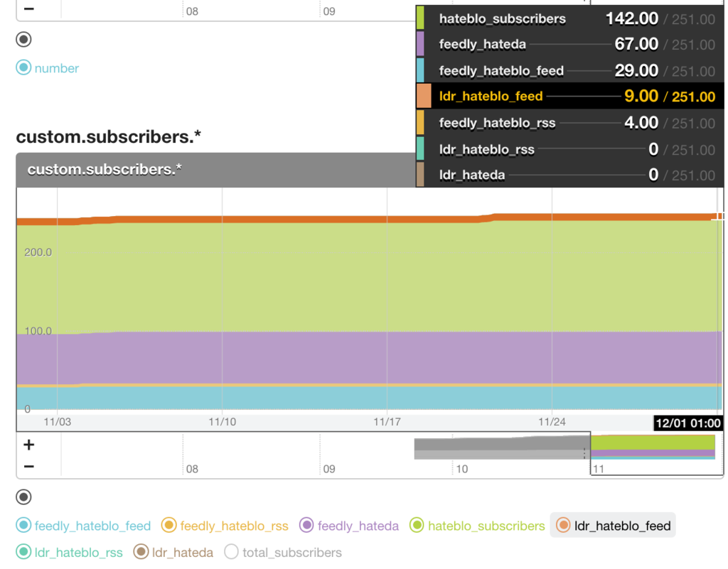Click the feedly_hateblo_rss value 4.00
The image size is (728, 569).
pos(641,123)
